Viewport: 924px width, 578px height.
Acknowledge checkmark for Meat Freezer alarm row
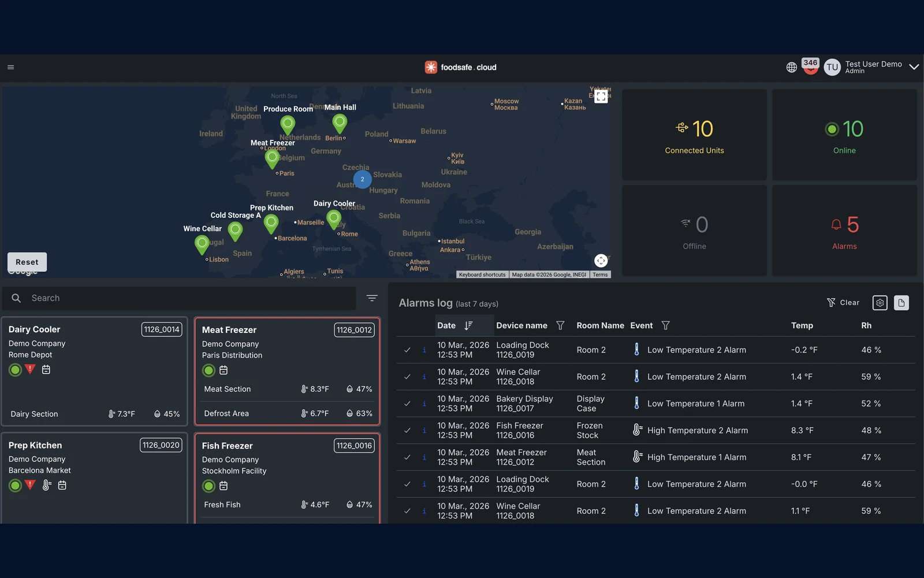pyautogui.click(x=407, y=457)
